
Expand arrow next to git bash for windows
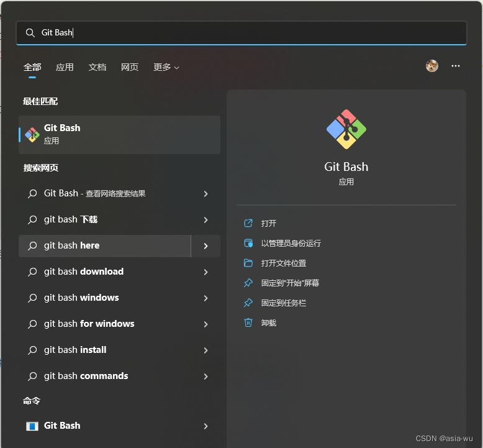205,324
